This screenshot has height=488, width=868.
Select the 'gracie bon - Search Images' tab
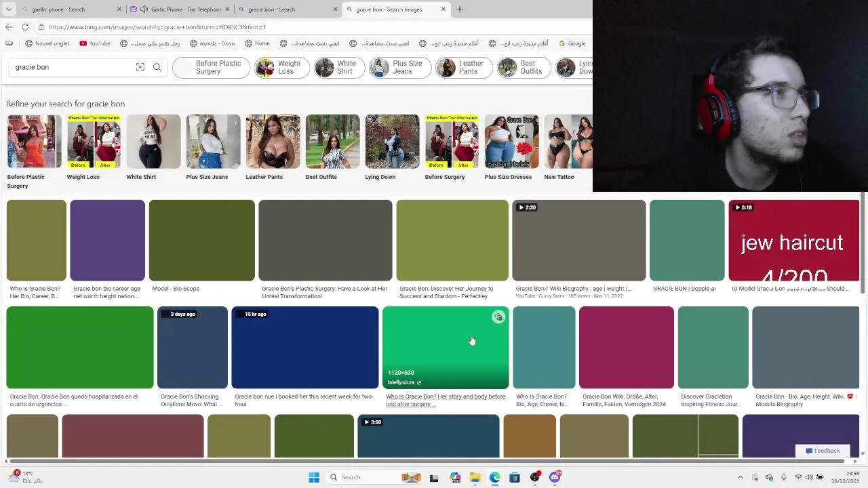pos(396,9)
